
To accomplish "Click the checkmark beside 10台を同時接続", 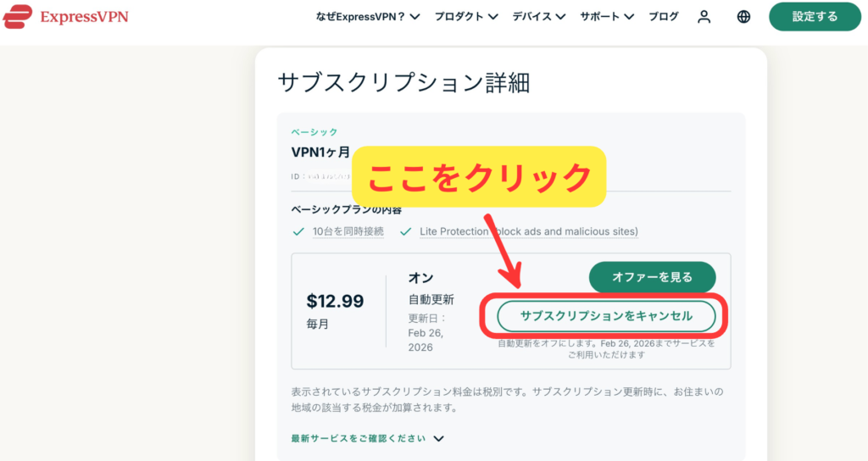I will [298, 231].
